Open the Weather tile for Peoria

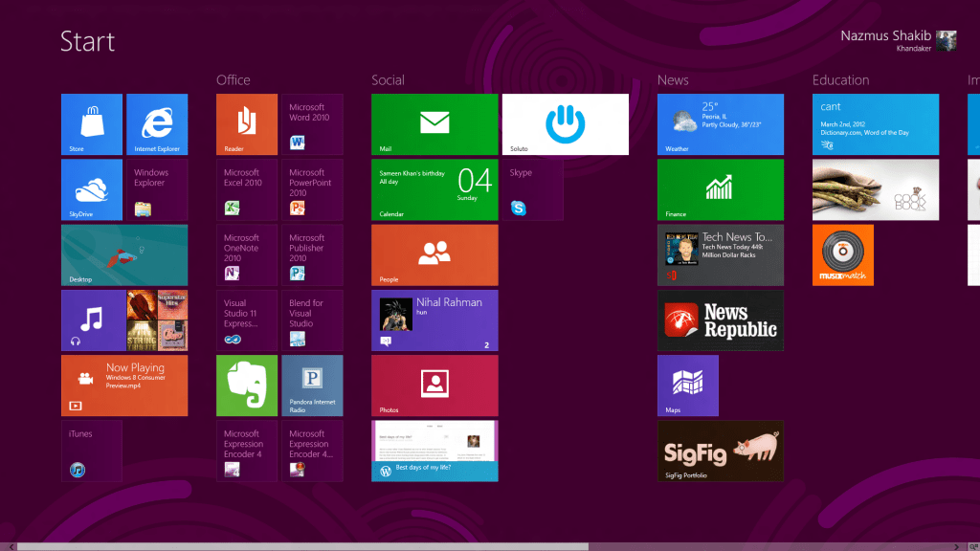[720, 124]
